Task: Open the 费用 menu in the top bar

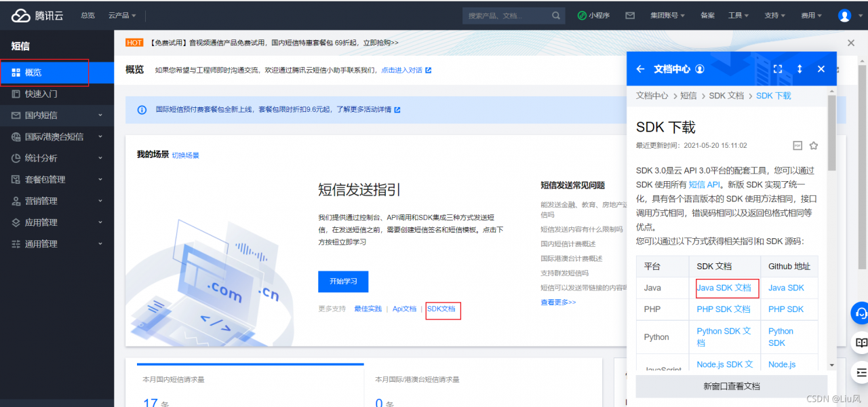Action: click(x=808, y=14)
